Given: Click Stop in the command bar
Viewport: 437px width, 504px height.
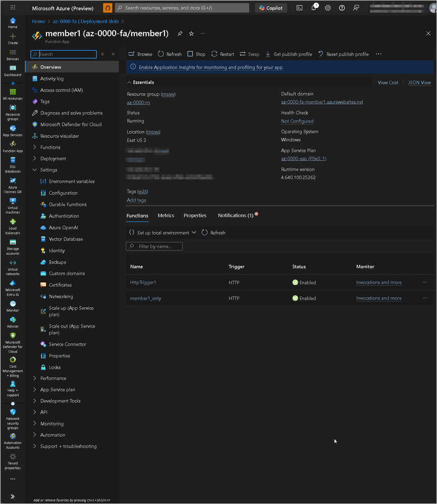Looking at the screenshot, I should pyautogui.click(x=196, y=54).
